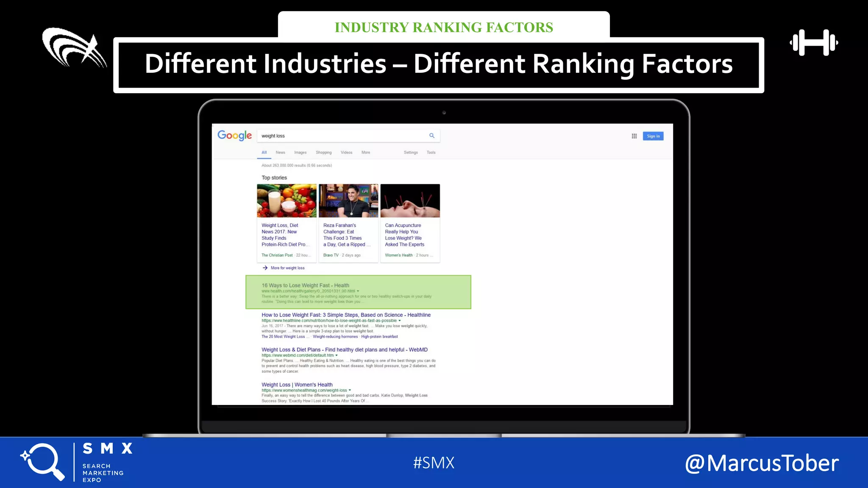Open the Google apps grid icon
This screenshot has width=868, height=488.
pyautogui.click(x=634, y=136)
